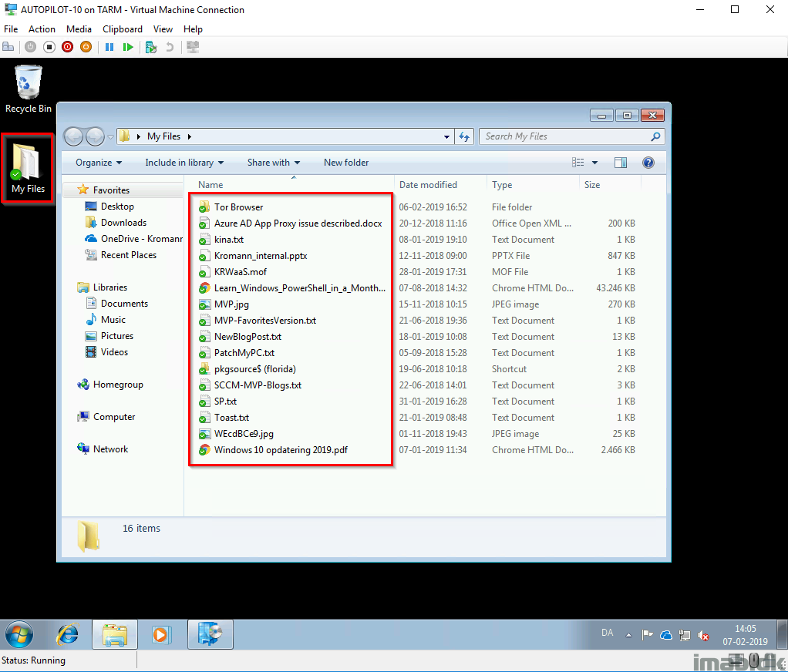Click the Explorer Back navigation button
This screenshot has height=672, width=788.
[73, 136]
